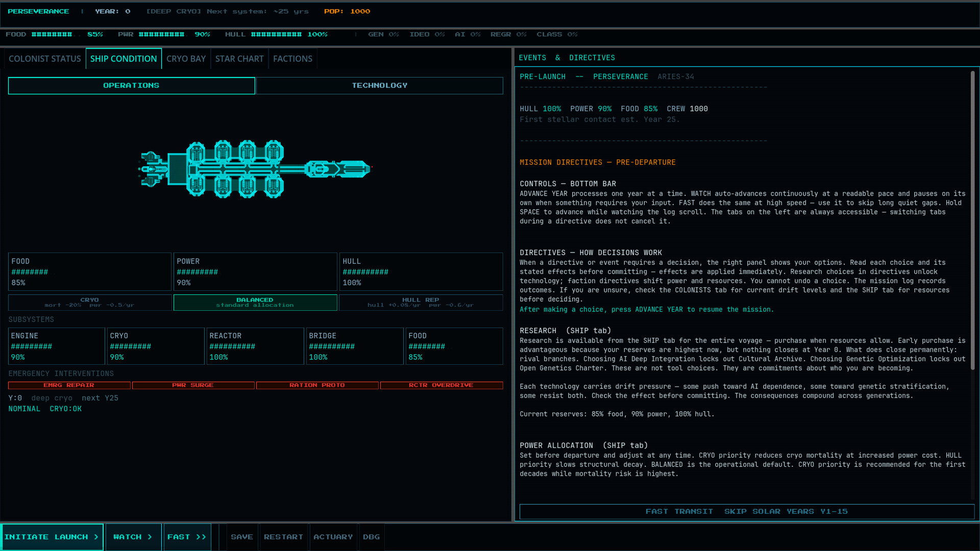980x551 pixels.
Task: Set power allocation to CRYO priority
Action: (89, 302)
